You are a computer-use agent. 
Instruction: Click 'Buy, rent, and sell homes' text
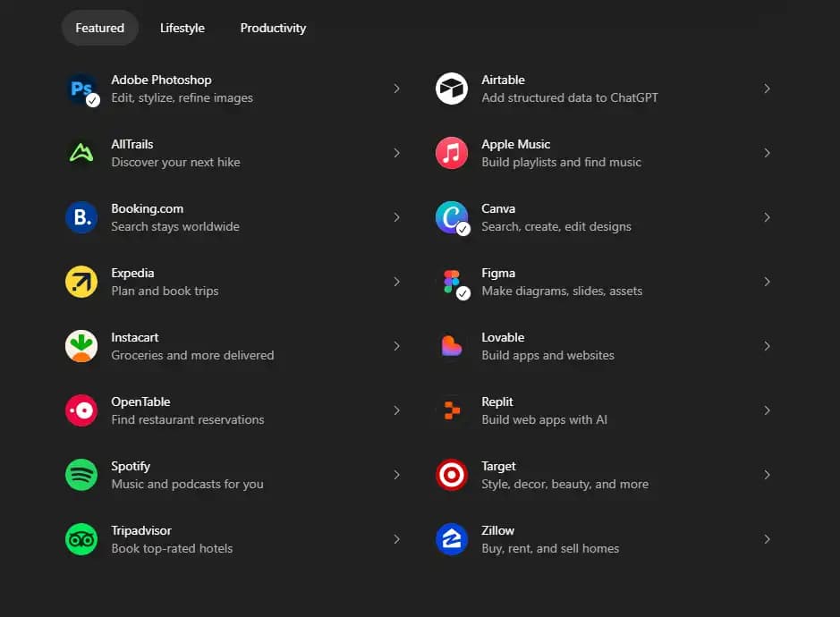[550, 548]
